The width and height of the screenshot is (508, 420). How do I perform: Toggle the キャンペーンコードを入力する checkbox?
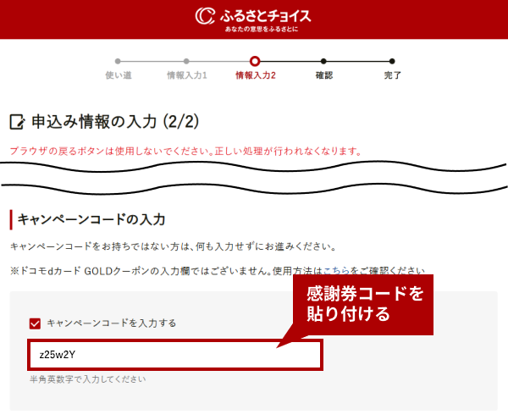(x=35, y=323)
